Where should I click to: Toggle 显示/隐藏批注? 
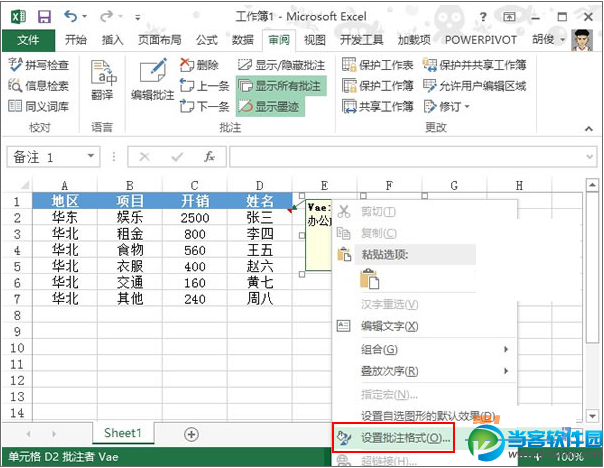coord(281,65)
